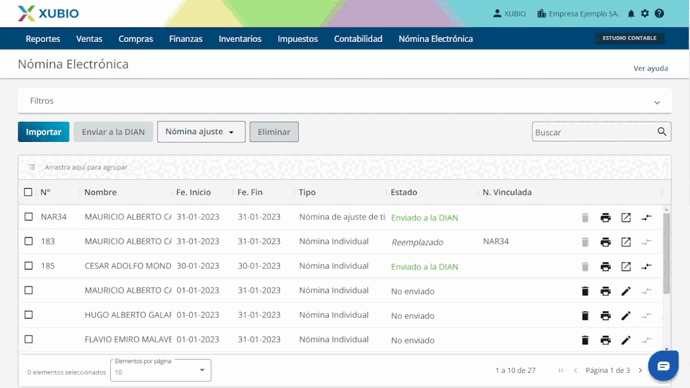Open the Nómina Electrónica menu
690x388 pixels.
tap(436, 39)
